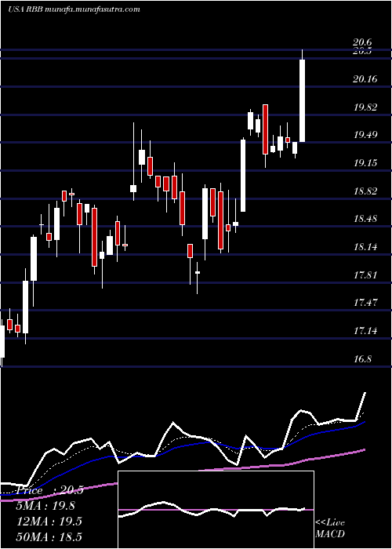Click the 18.82 price axis label
This screenshot has height=549, width=392.
tap(365, 191)
